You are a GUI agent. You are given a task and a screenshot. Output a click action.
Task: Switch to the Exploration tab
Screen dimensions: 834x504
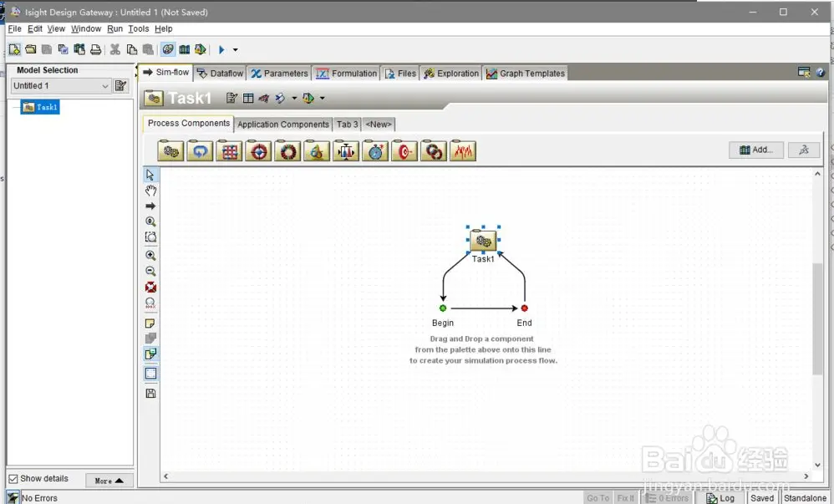pos(451,74)
